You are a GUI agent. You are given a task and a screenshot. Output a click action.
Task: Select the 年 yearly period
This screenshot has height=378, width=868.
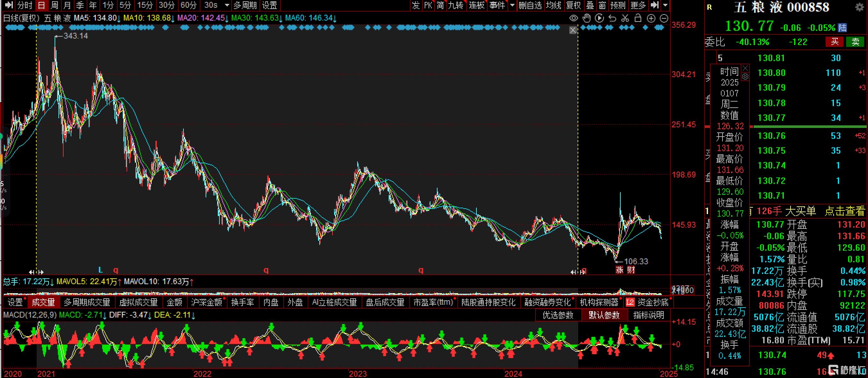pyautogui.click(x=93, y=5)
